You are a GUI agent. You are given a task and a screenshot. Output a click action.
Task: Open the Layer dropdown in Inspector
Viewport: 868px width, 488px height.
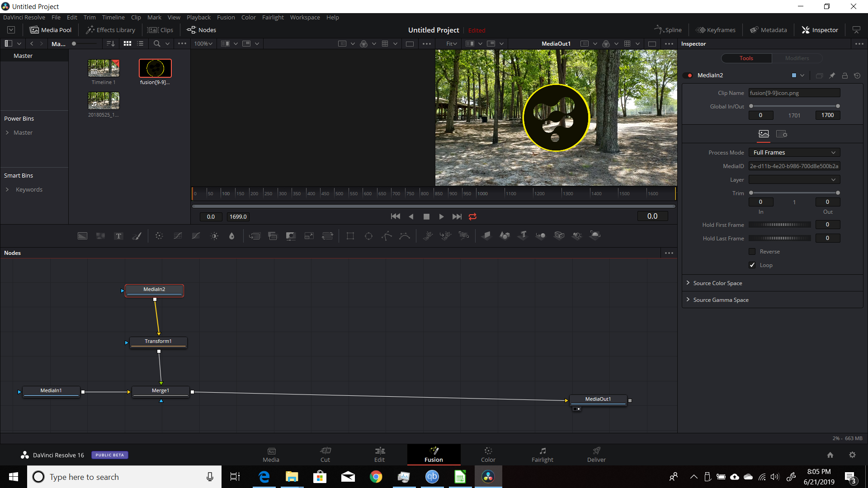[794, 180]
